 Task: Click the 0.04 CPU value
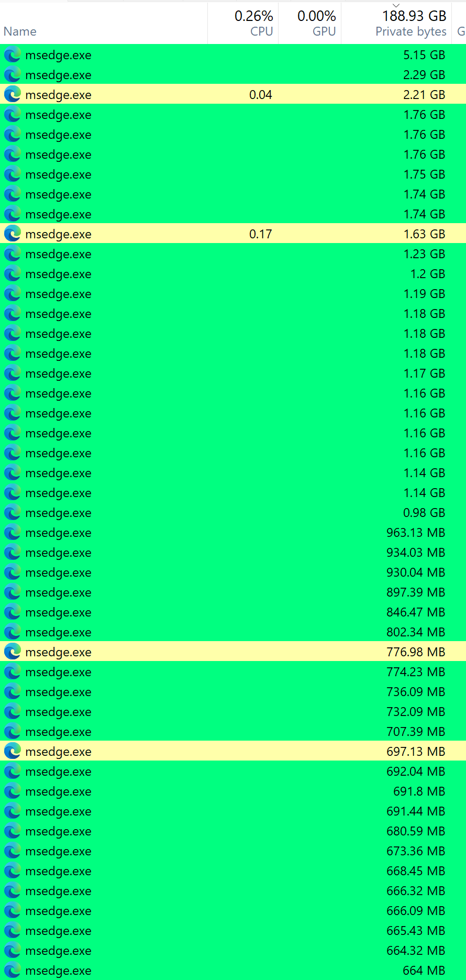coord(261,95)
